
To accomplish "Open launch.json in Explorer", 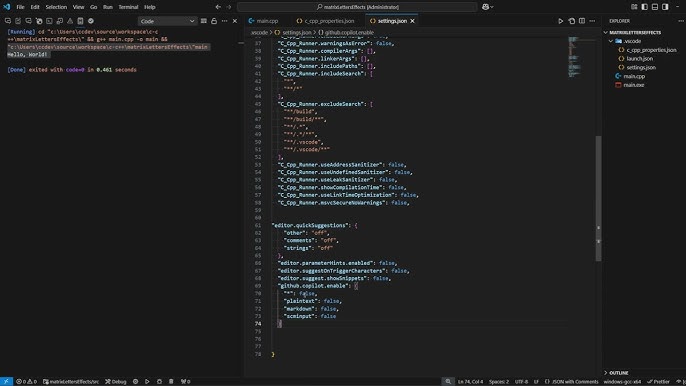I will tap(639, 59).
